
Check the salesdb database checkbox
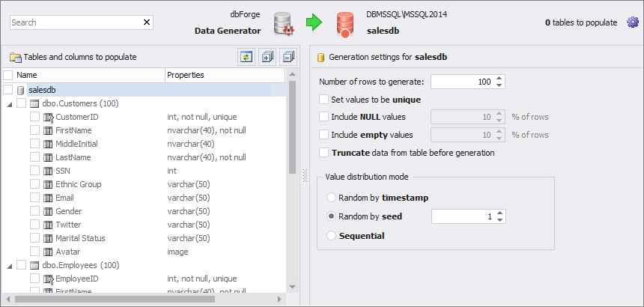pos(7,90)
